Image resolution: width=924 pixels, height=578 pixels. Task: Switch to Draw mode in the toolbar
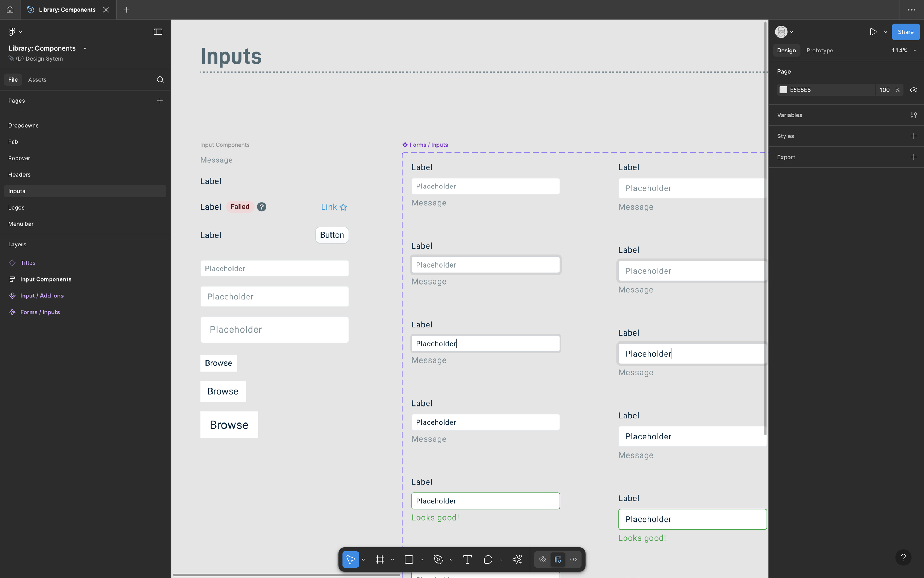pos(543,559)
